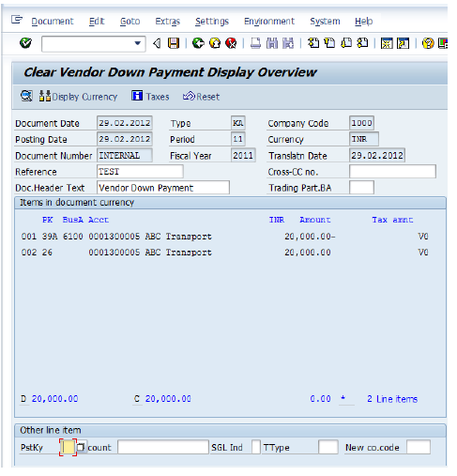
Task: Click the Fiscal Year field
Action: [243, 155]
